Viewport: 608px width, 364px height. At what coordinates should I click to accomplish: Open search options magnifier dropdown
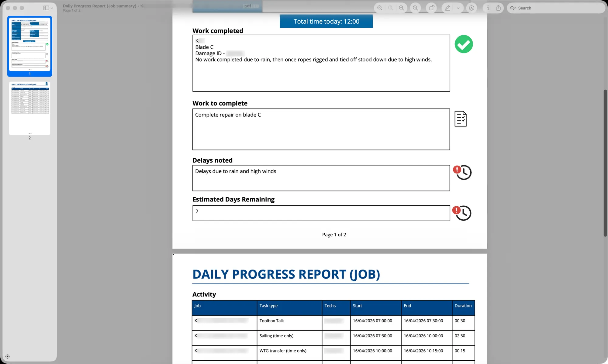(513, 8)
